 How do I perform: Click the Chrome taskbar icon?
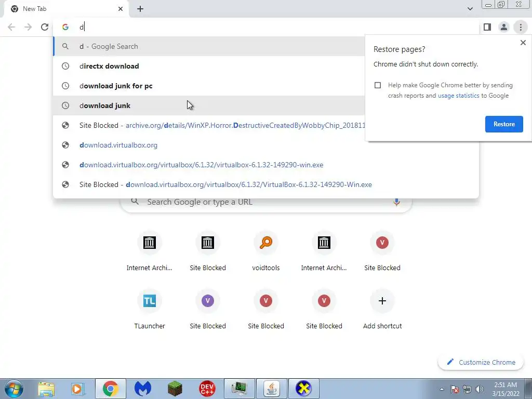[x=111, y=389]
